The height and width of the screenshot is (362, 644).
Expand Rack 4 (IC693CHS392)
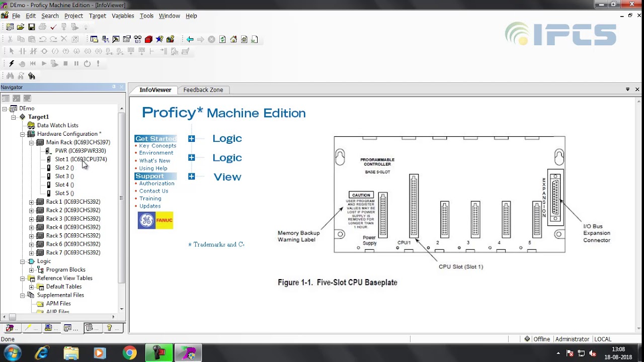coord(31,227)
